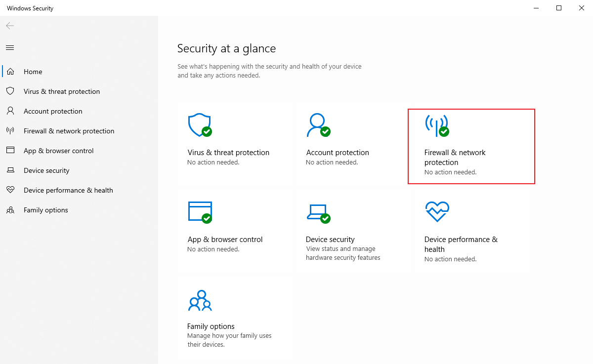This screenshot has width=593, height=364.
Task: Open the App & browser control tile
Action: click(x=235, y=230)
